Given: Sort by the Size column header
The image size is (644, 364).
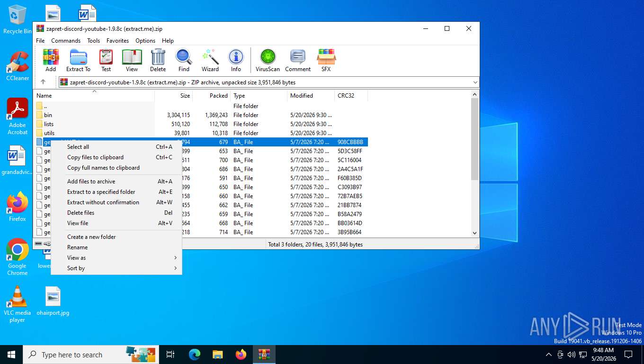Looking at the screenshot, I should click(173, 96).
